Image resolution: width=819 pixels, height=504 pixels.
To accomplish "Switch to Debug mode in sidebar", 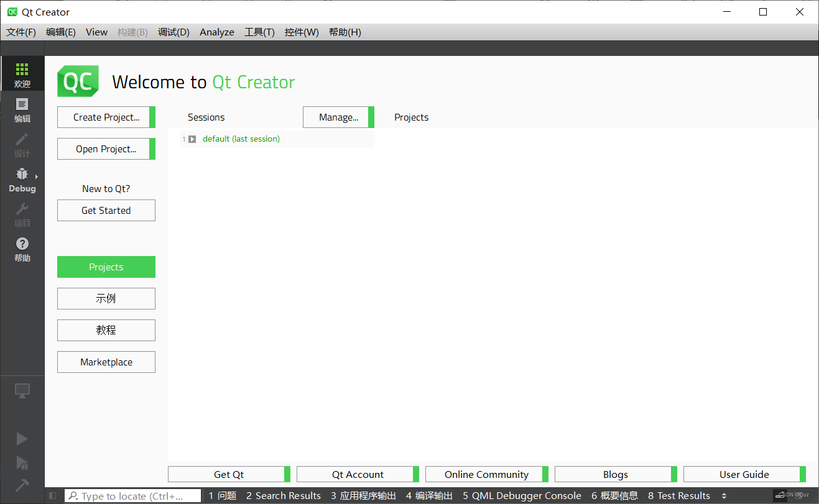I will 22,179.
